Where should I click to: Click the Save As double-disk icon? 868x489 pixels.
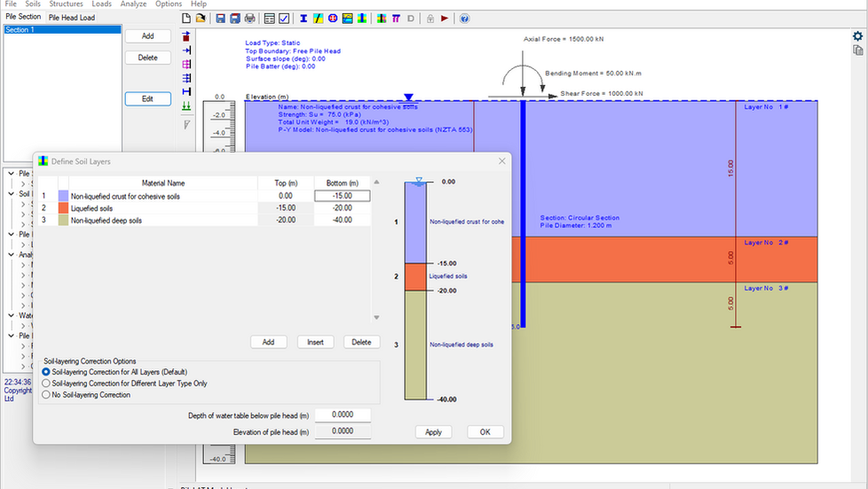click(x=234, y=19)
